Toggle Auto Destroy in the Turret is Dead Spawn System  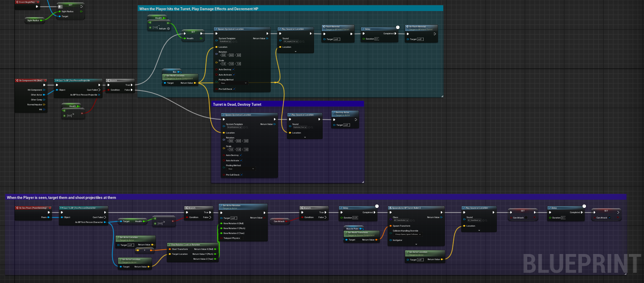coord(241,155)
